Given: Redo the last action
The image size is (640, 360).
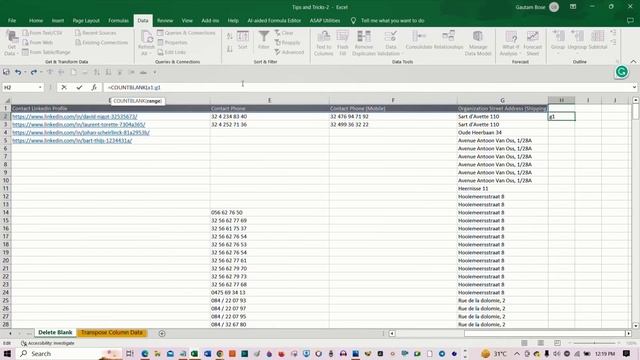Looking at the screenshot, I should (33, 72).
